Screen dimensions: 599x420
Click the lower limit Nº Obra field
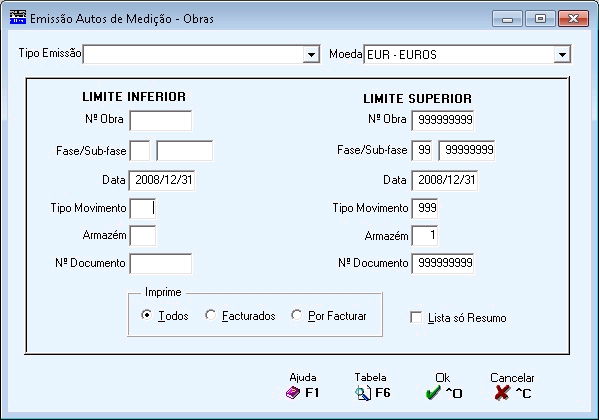tap(160, 121)
